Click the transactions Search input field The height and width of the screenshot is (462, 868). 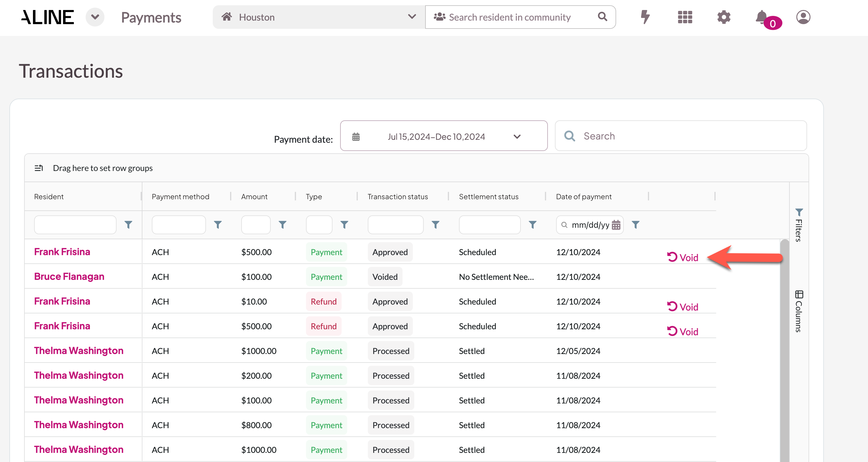coord(691,136)
